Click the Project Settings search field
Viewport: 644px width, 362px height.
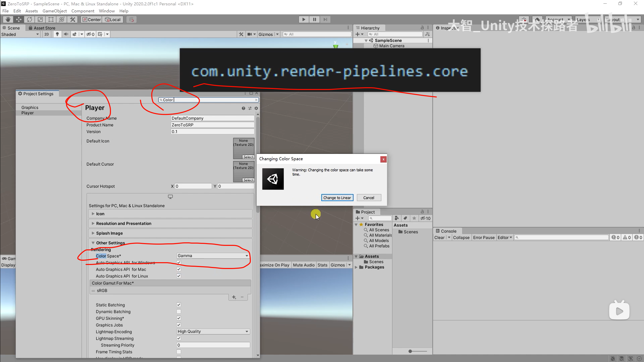click(x=208, y=100)
